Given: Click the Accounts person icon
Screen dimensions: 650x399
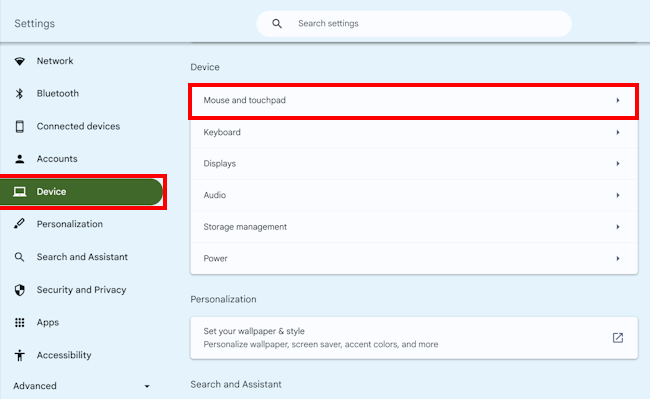Looking at the screenshot, I should 19,159.
